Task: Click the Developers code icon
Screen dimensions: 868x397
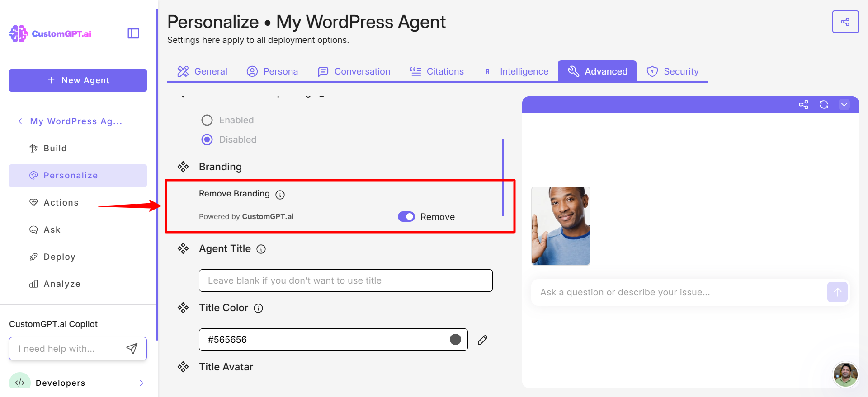Action: [20, 382]
